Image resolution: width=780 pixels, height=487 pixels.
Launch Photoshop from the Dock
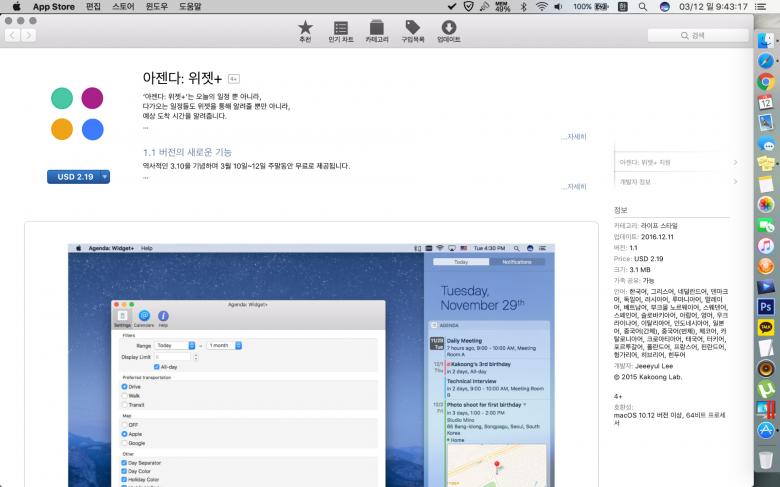(766, 306)
